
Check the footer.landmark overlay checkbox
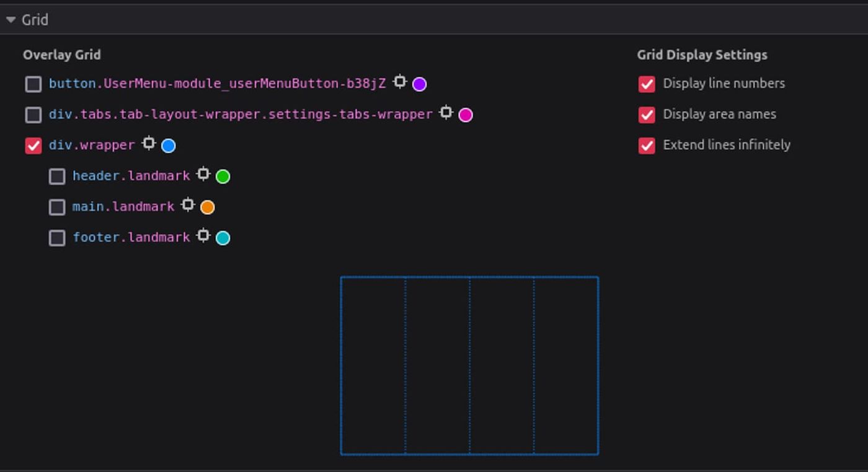pyautogui.click(x=56, y=237)
